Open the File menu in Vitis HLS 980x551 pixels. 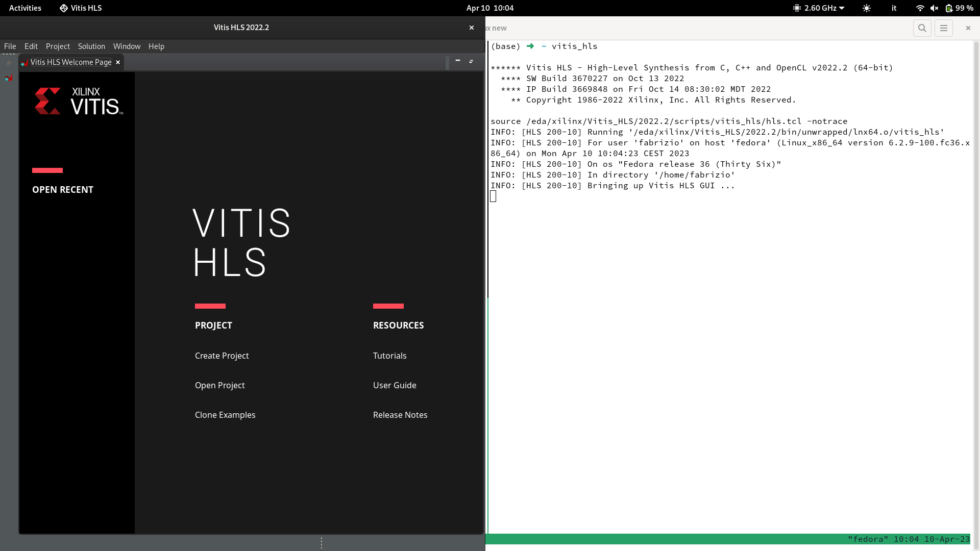click(10, 46)
